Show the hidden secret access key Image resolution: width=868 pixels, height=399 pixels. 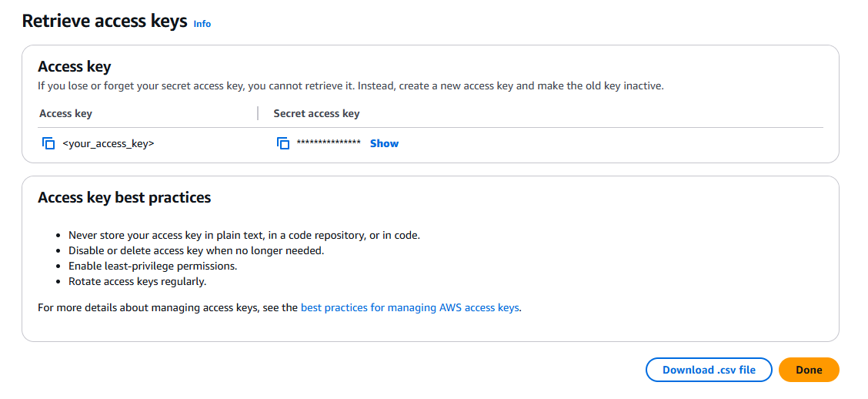point(384,143)
